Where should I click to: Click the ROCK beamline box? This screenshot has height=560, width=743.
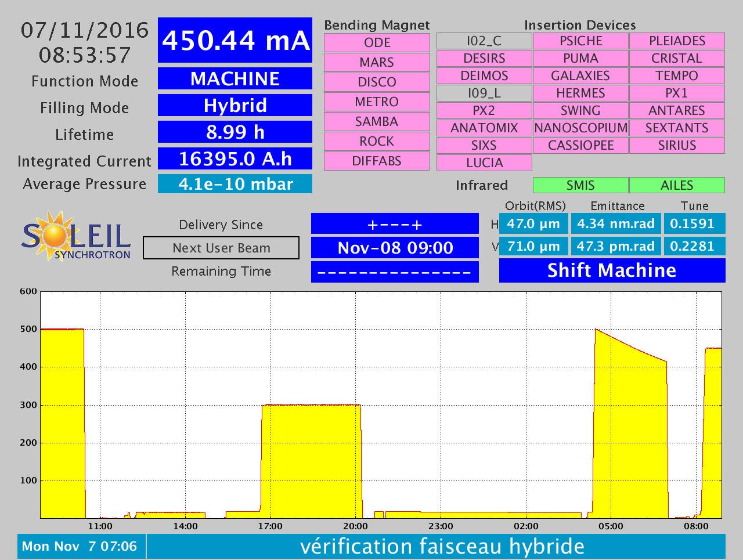[x=377, y=141]
